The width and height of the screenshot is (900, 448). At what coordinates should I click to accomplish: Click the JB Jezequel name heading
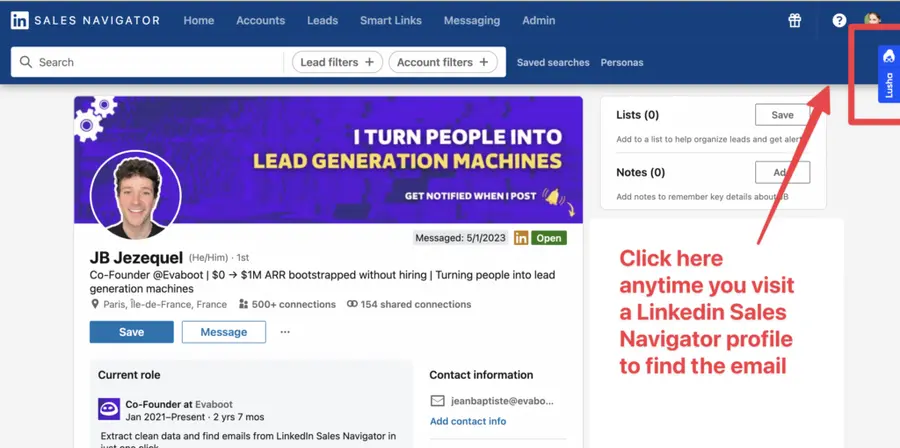pyautogui.click(x=136, y=258)
